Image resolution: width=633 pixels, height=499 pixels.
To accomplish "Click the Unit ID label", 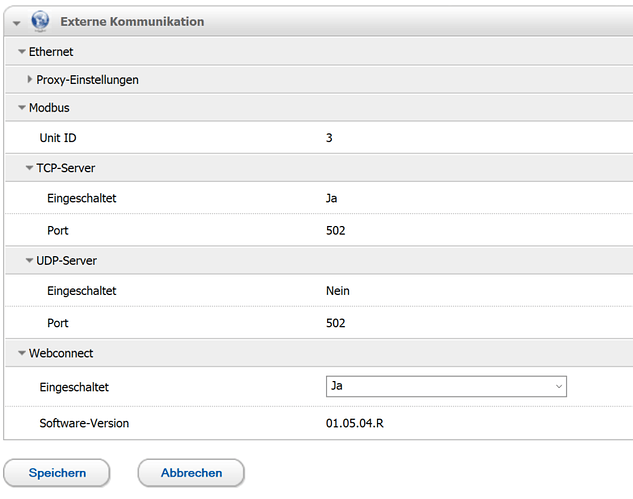I will click(58, 138).
